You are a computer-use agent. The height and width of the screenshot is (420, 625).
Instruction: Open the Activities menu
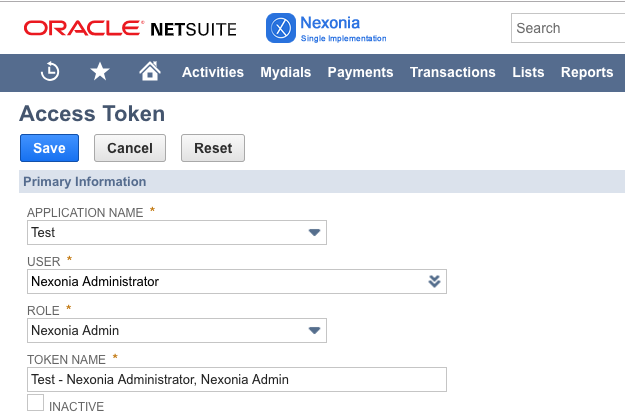coord(213,72)
